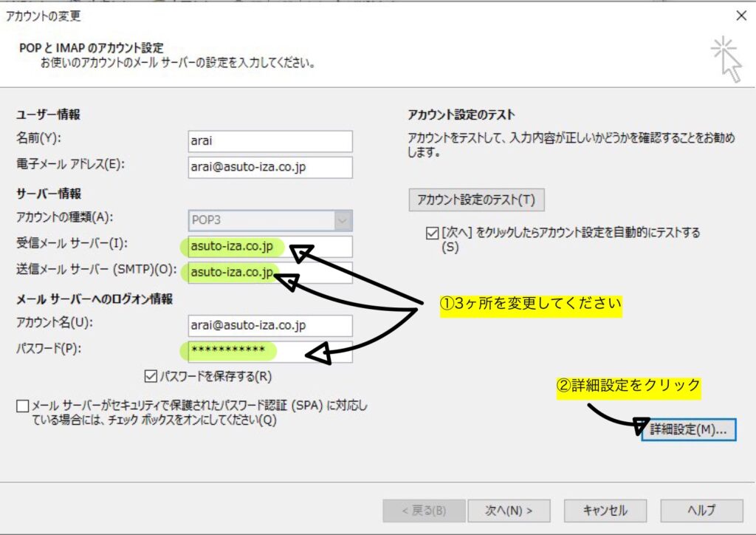756x535 pixels.
Task: Click the yellow ②詳細設定をクリック annotation
Action: (628, 385)
